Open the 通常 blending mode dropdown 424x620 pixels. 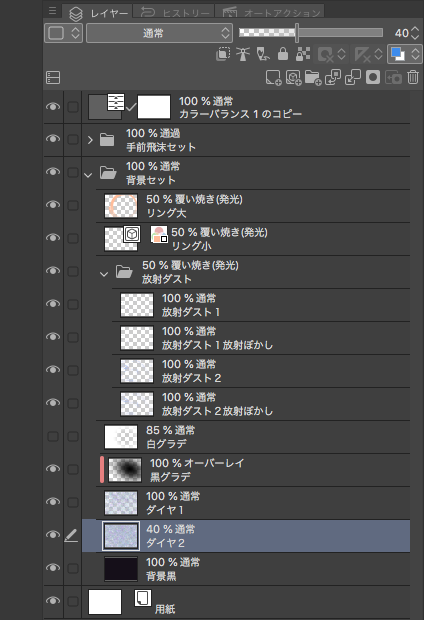pos(159,33)
